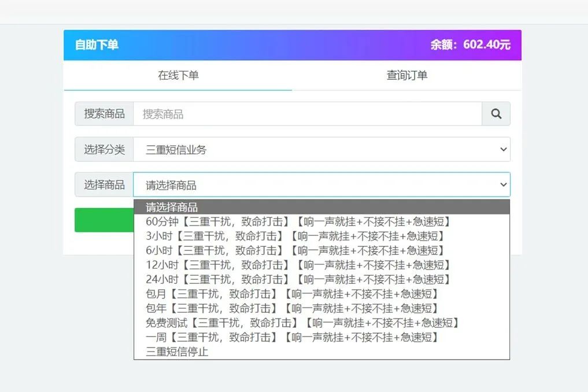Screen dimensions: 588x392
Task: Open the 选择分类 dropdown showing 三重短信业务
Action: coord(321,149)
